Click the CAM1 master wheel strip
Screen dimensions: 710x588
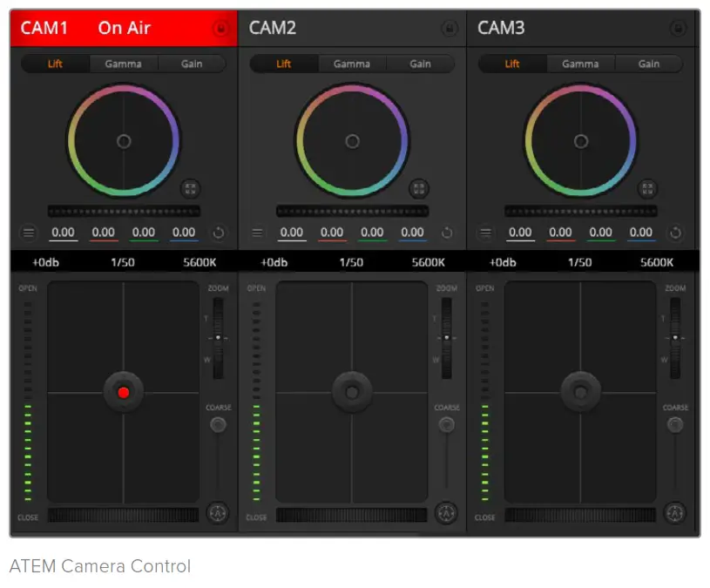pyautogui.click(x=124, y=211)
